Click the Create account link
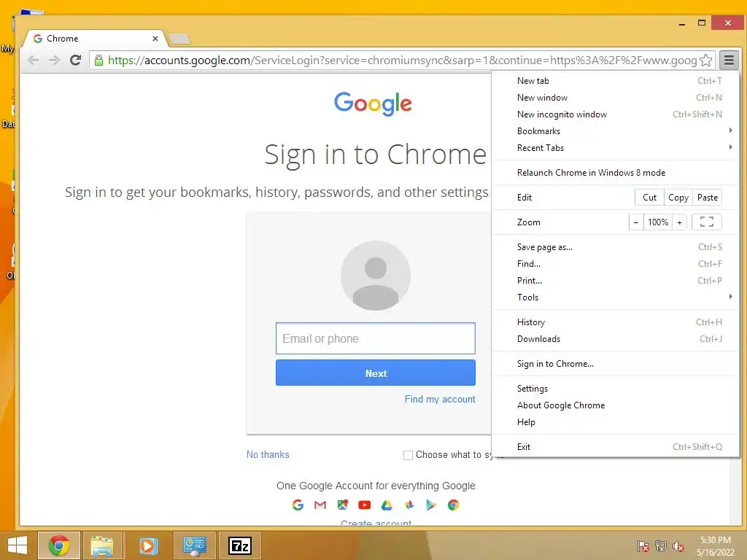The width and height of the screenshot is (747, 560). [376, 523]
